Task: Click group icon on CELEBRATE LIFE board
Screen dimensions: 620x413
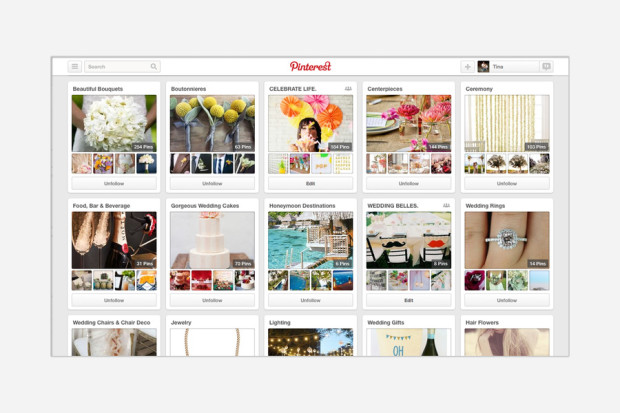Action: pos(347,89)
